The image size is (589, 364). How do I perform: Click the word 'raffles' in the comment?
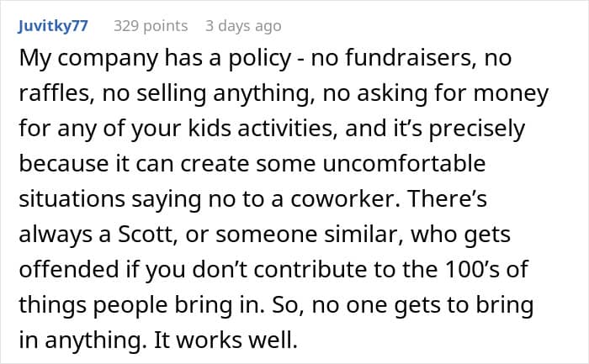54,96
